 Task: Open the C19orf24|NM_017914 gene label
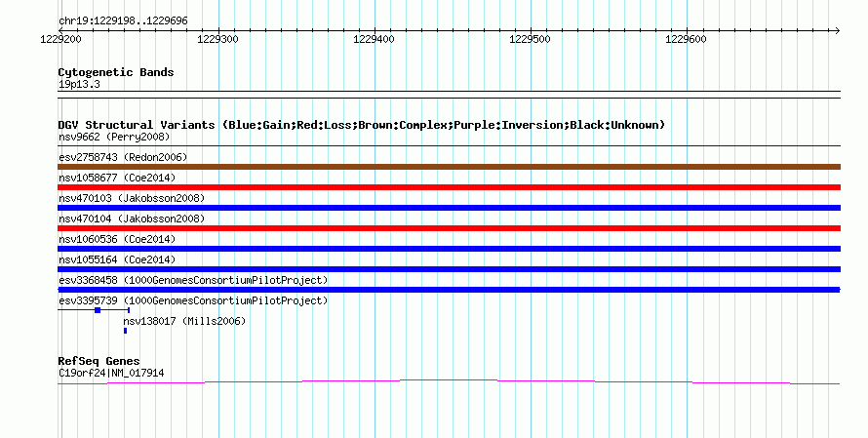tap(111, 374)
